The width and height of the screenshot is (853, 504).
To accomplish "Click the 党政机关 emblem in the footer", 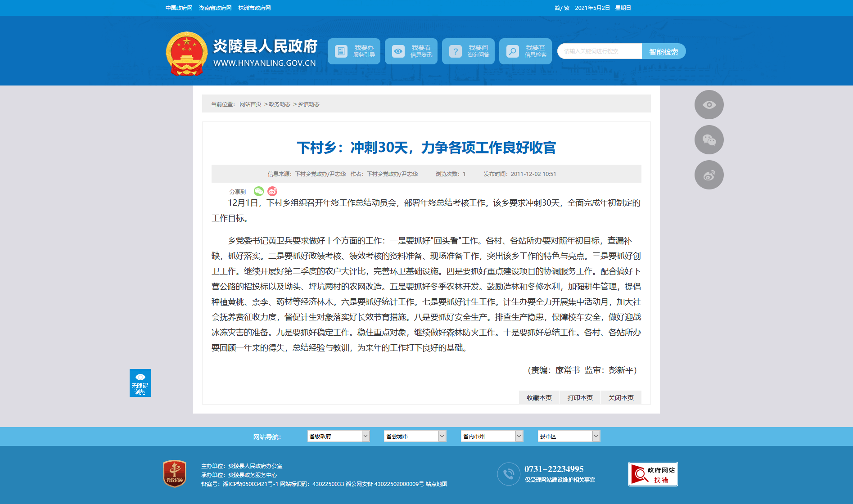I will [175, 473].
